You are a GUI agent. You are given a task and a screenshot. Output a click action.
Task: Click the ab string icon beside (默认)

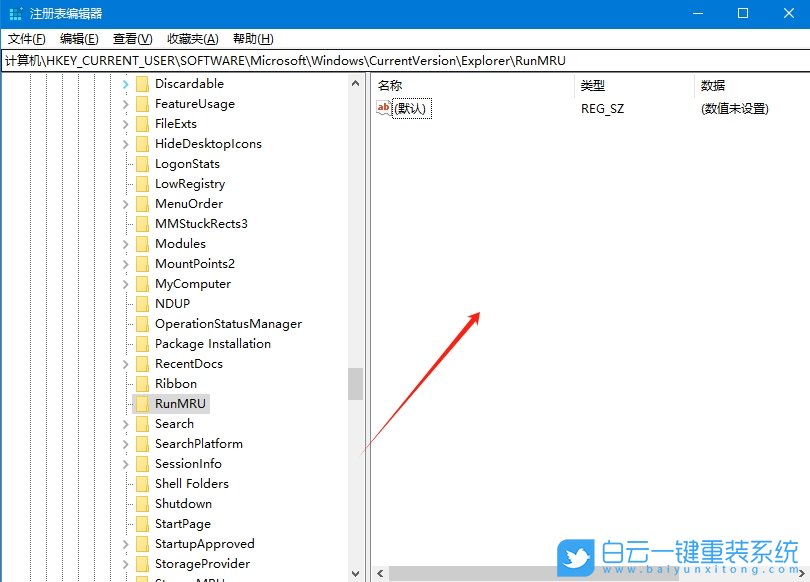(384, 107)
